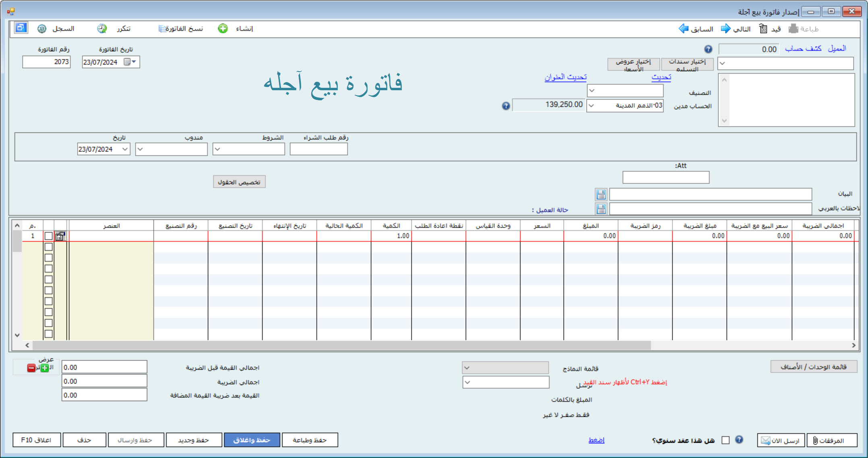Click the Update Address (تحديث العنوان) link

(x=565, y=77)
